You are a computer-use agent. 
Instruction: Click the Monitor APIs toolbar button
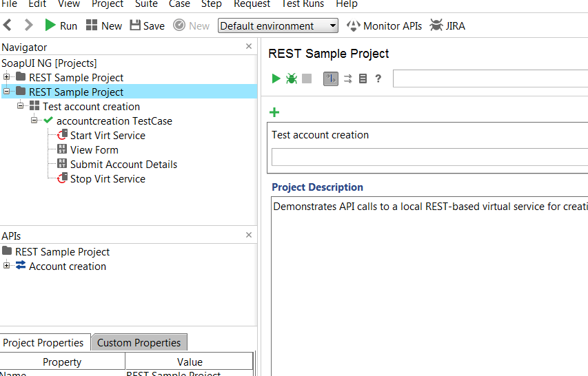pos(383,25)
